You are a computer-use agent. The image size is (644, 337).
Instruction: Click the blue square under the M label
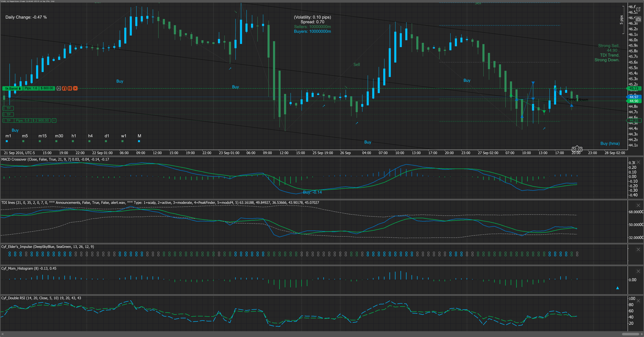point(139,141)
